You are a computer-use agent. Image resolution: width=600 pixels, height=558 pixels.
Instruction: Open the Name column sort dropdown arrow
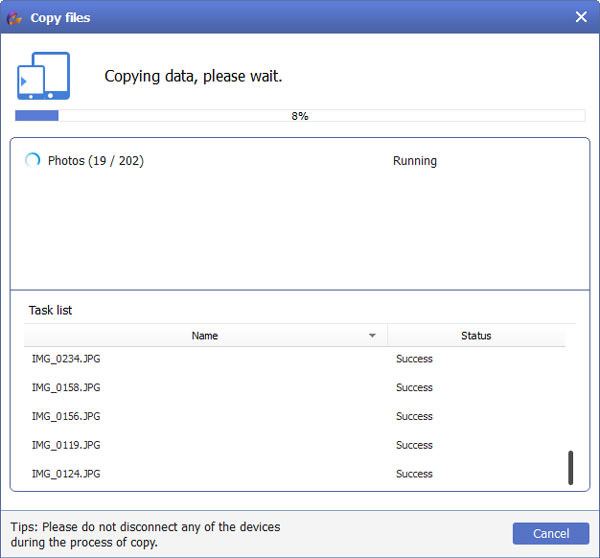(372, 336)
